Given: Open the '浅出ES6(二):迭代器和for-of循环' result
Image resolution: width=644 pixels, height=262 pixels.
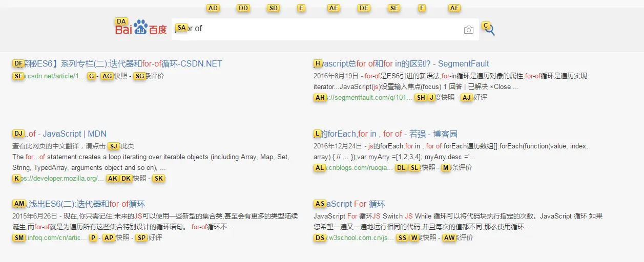Looking at the screenshot, I should [78, 204].
